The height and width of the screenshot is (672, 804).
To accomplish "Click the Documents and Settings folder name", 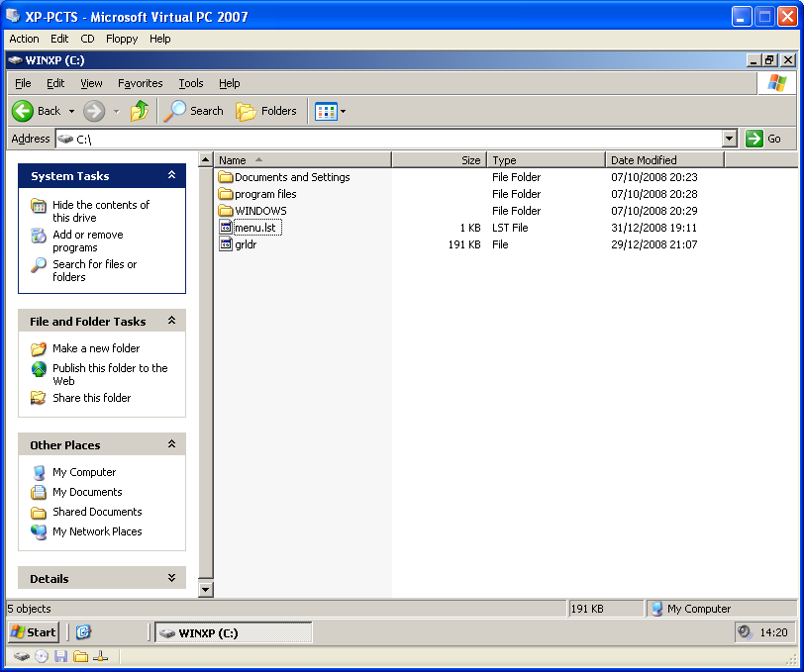I will 292,177.
